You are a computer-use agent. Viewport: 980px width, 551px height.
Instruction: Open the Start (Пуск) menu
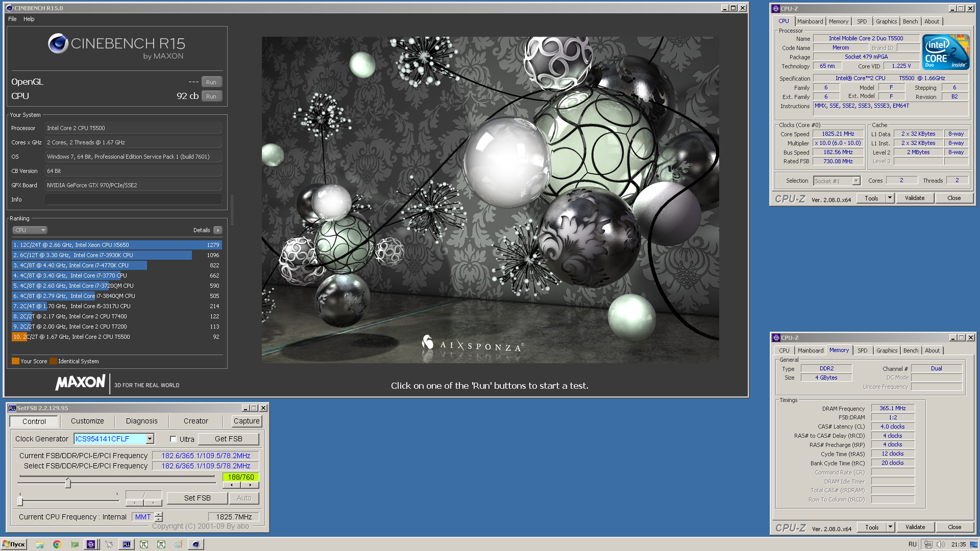pos(14,544)
